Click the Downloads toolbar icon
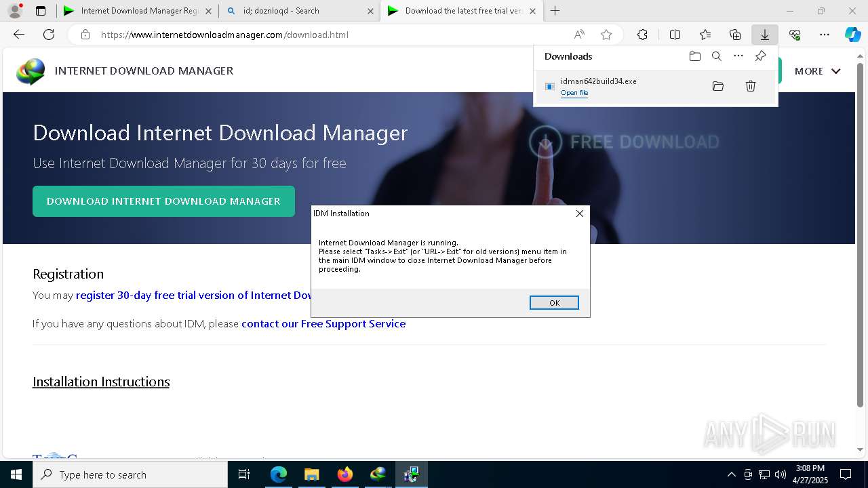The image size is (868, 488). tap(764, 35)
